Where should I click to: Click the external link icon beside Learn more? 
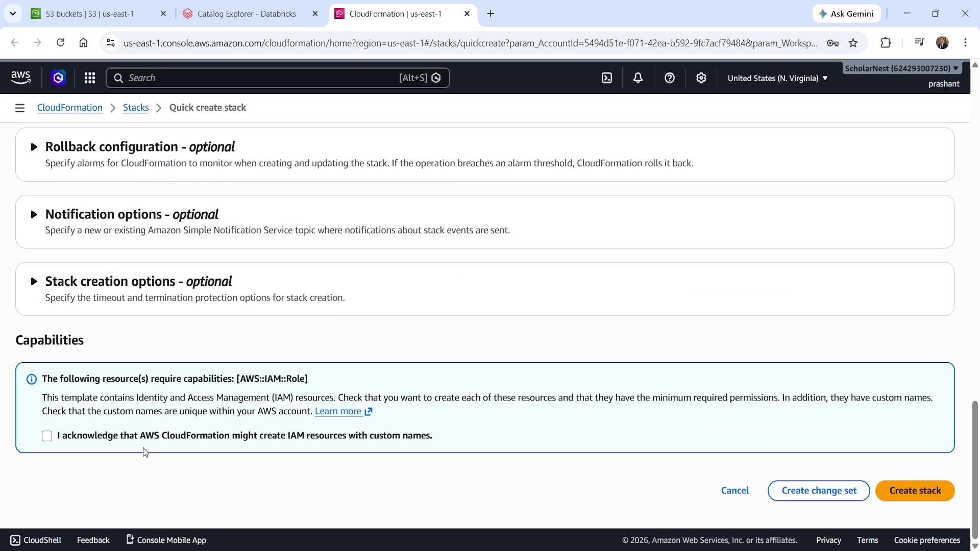point(369,411)
